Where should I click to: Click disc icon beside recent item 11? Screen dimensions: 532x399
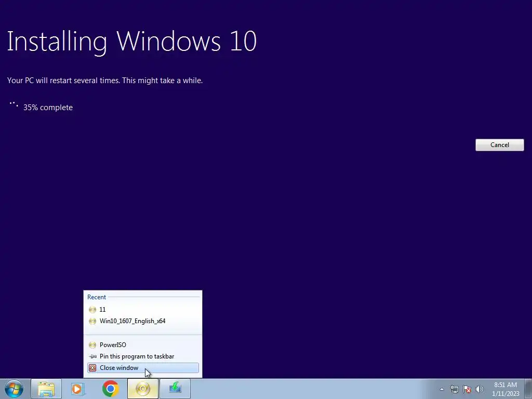point(92,310)
